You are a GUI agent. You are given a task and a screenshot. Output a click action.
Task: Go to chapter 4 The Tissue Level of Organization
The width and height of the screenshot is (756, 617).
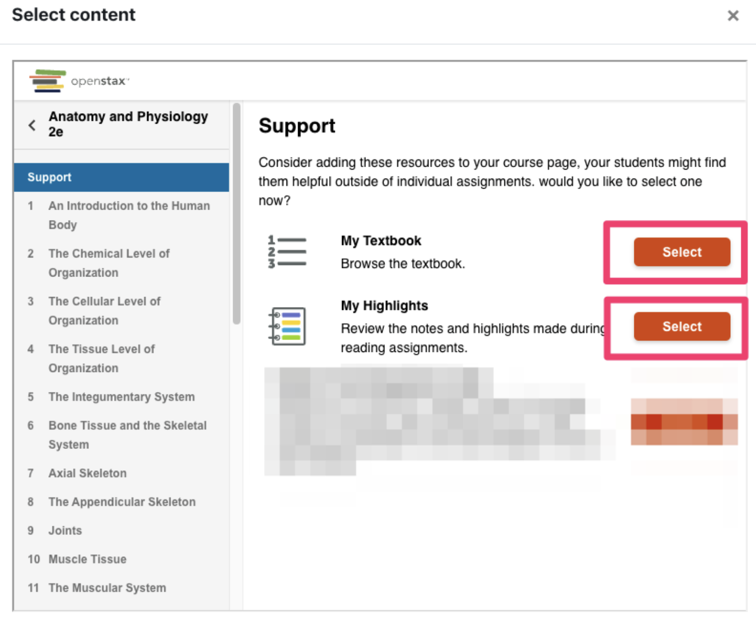click(x=101, y=359)
